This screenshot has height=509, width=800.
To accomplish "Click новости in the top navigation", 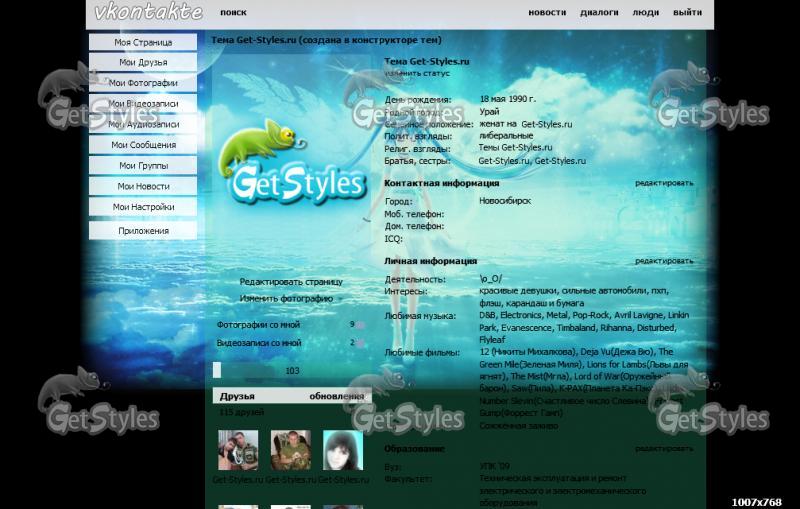I will (x=547, y=13).
